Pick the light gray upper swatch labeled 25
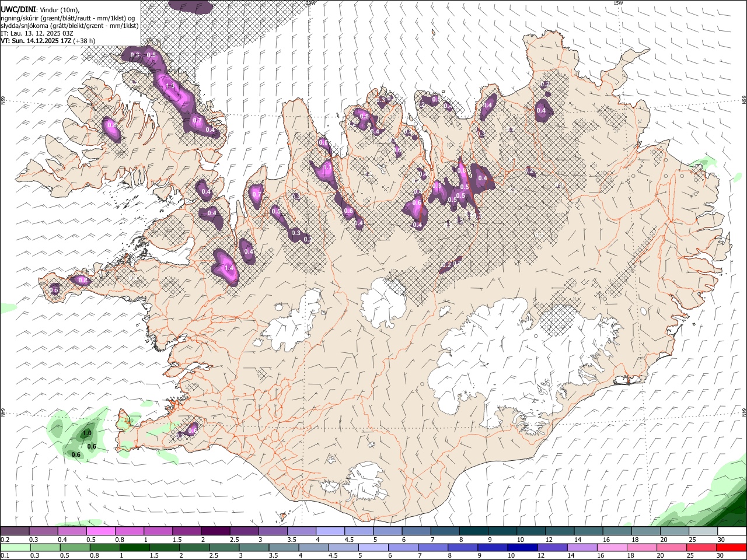Viewport: 747px width, 560px height. point(703,531)
